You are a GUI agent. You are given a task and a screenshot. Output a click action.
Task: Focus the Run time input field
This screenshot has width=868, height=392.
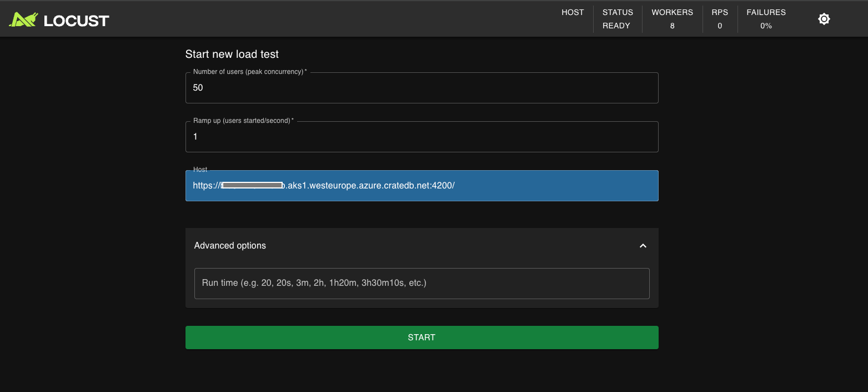click(x=422, y=283)
